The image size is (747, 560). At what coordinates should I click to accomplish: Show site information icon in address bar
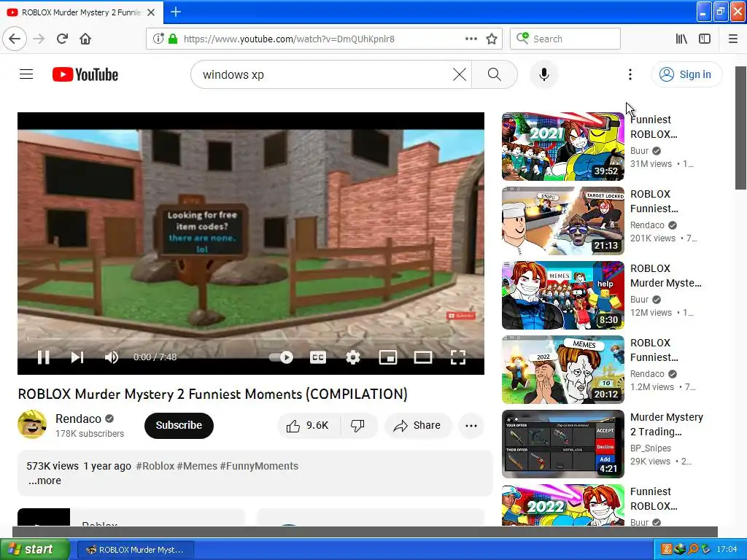158,39
